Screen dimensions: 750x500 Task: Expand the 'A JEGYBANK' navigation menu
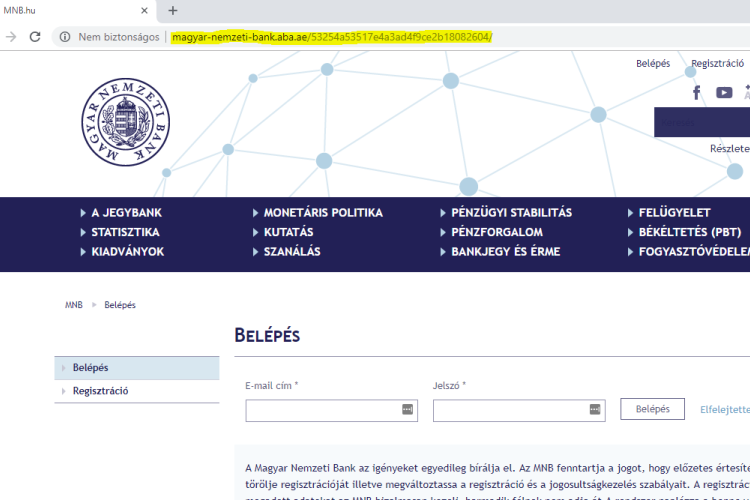[125, 213]
